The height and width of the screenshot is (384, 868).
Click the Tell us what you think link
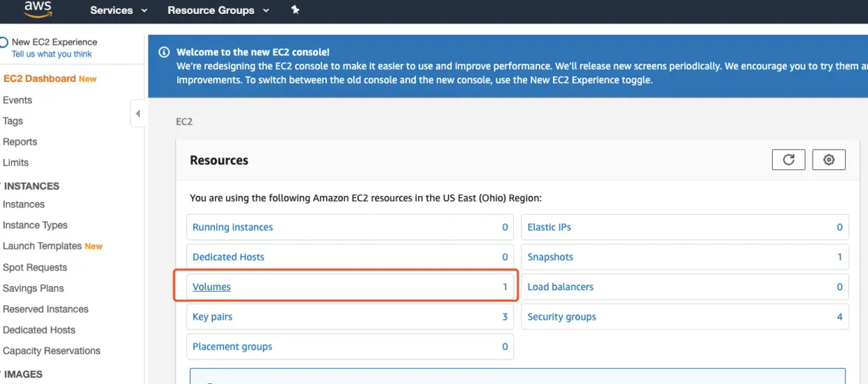52,54
